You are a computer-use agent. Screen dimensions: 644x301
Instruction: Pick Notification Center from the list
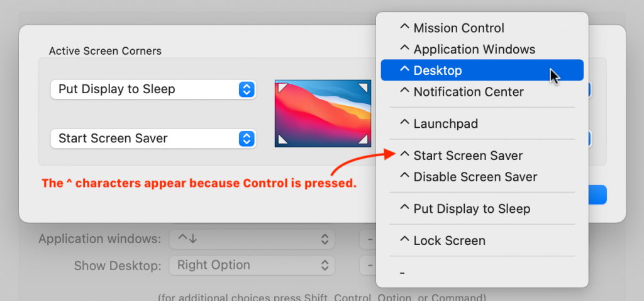(x=468, y=92)
